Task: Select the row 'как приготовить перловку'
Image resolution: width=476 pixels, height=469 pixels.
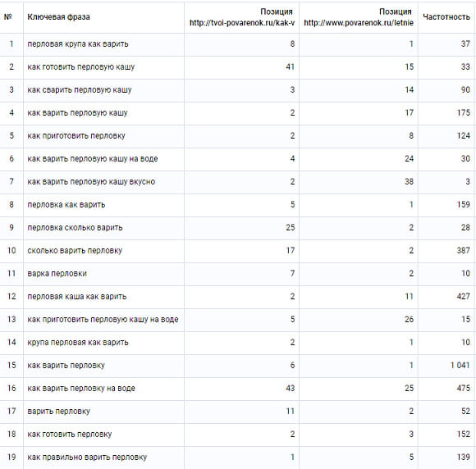Action: [x=237, y=135]
